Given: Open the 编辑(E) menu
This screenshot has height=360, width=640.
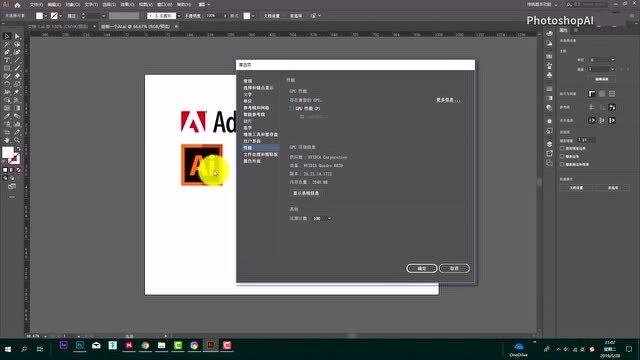Looking at the screenshot, I should click(x=54, y=5).
